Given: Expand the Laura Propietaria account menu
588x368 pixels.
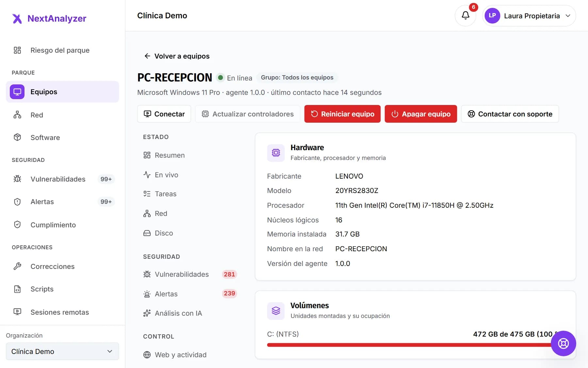Looking at the screenshot, I should [x=529, y=16].
